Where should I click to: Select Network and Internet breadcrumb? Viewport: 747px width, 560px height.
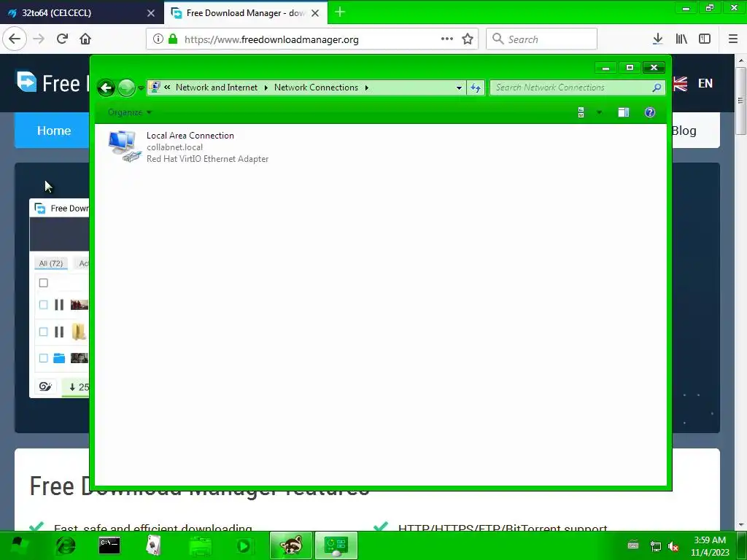tap(216, 87)
